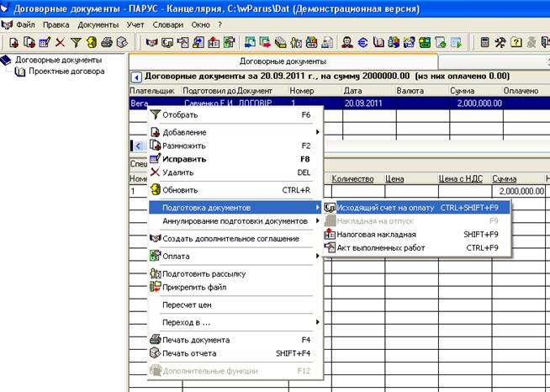Screen dimensions: 550x392
Task: Open the ? help menu
Action: coord(220,25)
